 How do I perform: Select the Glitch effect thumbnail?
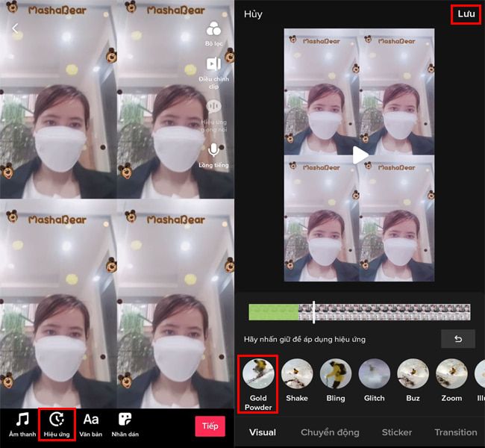click(x=374, y=374)
